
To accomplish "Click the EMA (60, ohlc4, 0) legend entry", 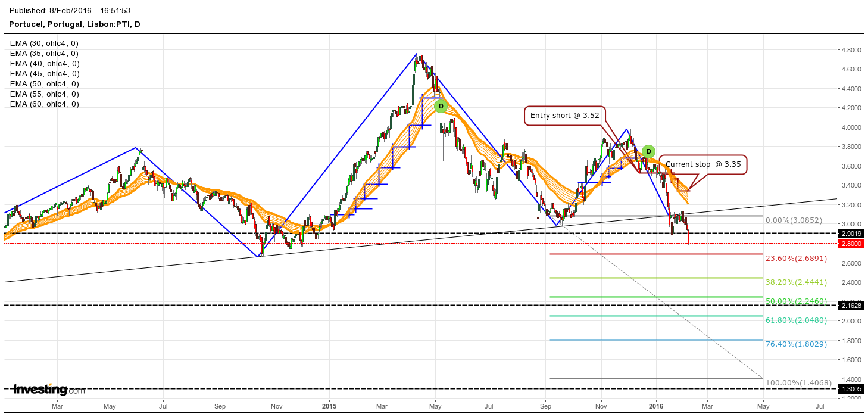I will pyautogui.click(x=44, y=104).
